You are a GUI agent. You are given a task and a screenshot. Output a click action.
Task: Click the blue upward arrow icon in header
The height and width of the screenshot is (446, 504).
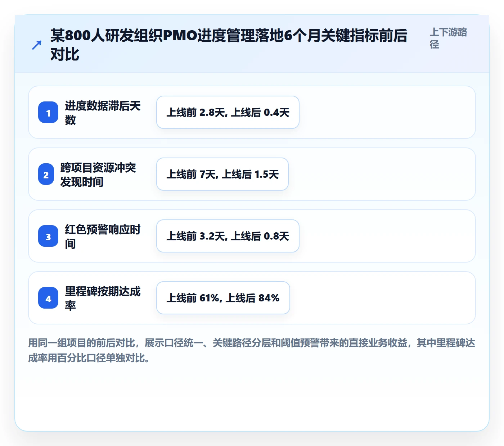pyautogui.click(x=37, y=45)
